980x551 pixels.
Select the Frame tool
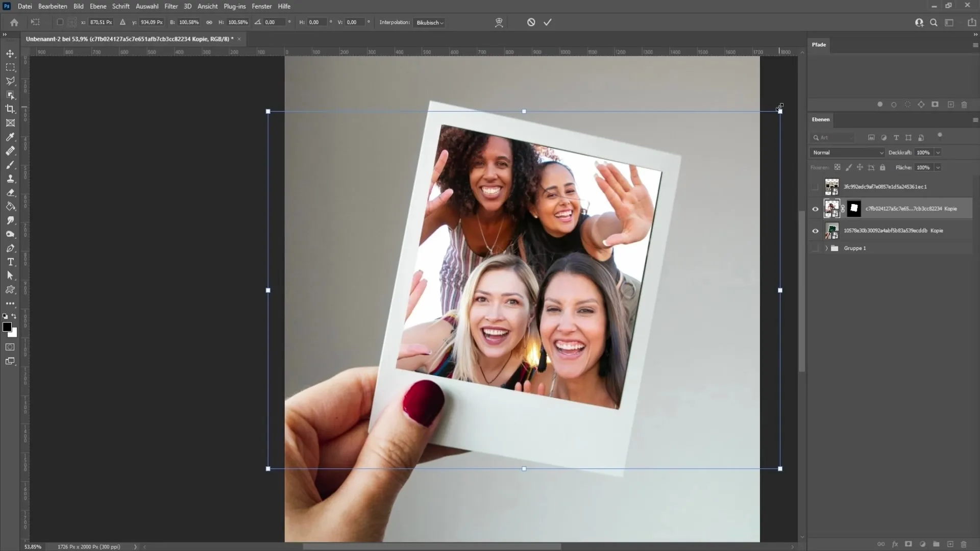tap(10, 123)
